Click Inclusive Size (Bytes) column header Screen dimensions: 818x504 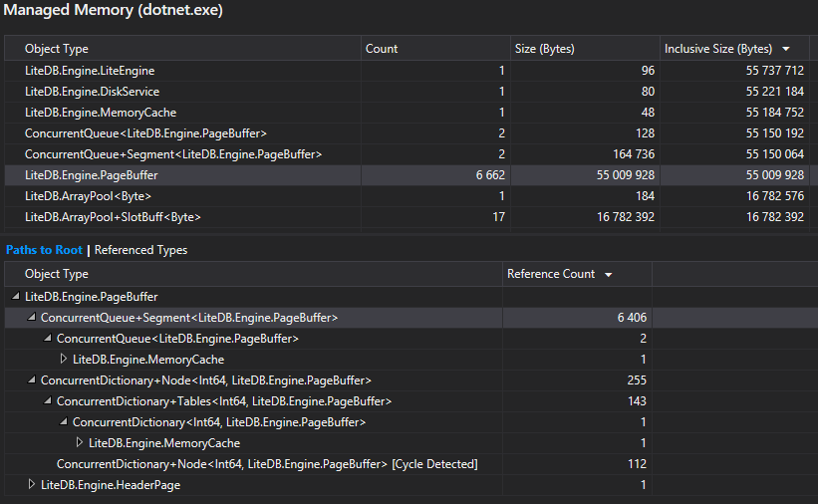pyautogui.click(x=734, y=49)
